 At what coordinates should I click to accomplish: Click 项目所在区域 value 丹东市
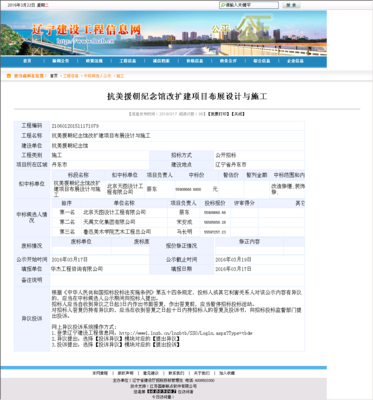click(59, 165)
